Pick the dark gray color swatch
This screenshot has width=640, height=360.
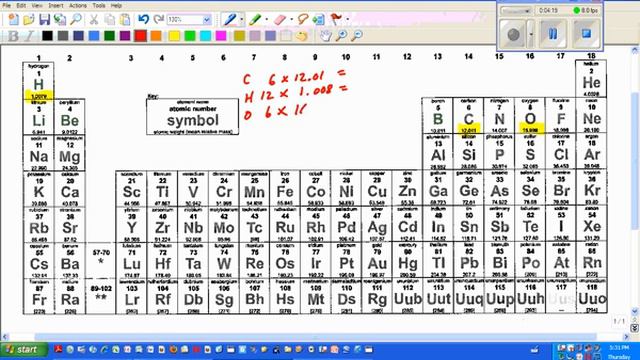63,36
